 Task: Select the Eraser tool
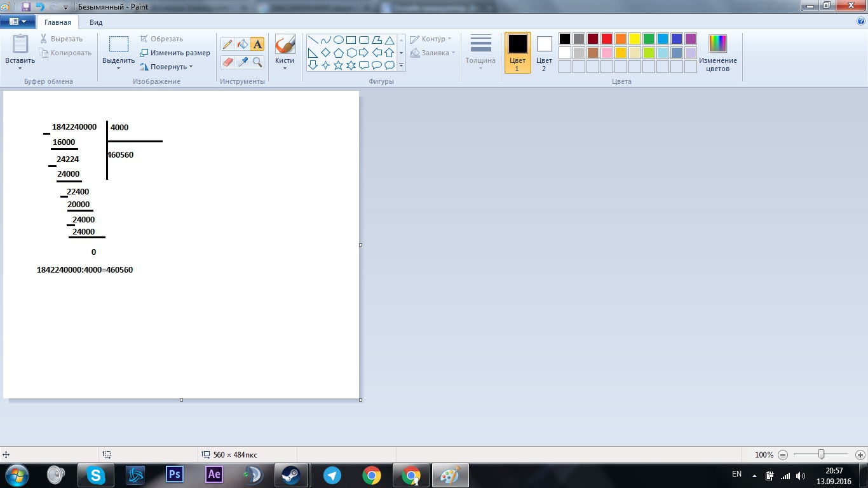pos(227,62)
